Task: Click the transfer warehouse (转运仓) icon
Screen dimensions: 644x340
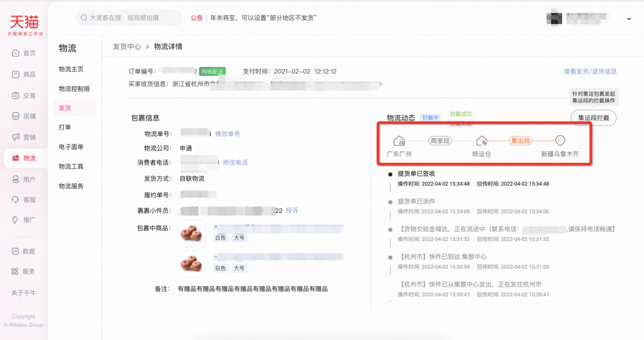Action: 481,141
